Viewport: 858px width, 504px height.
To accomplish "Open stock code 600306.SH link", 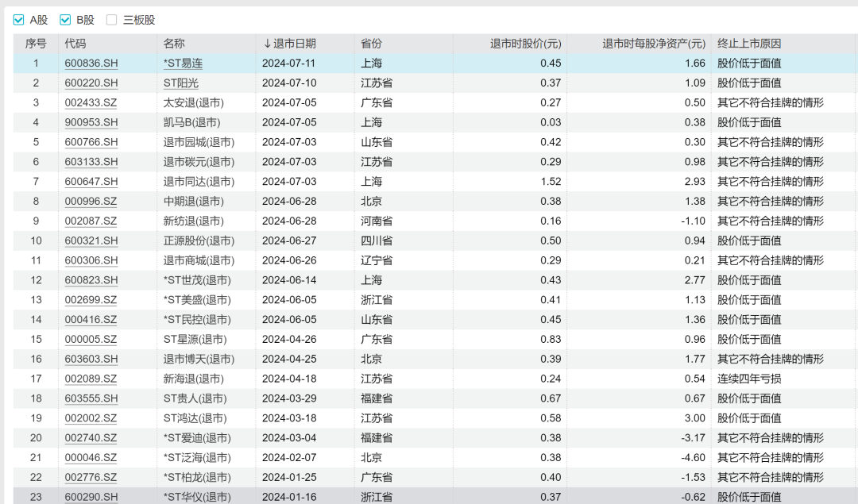I will tap(91, 260).
